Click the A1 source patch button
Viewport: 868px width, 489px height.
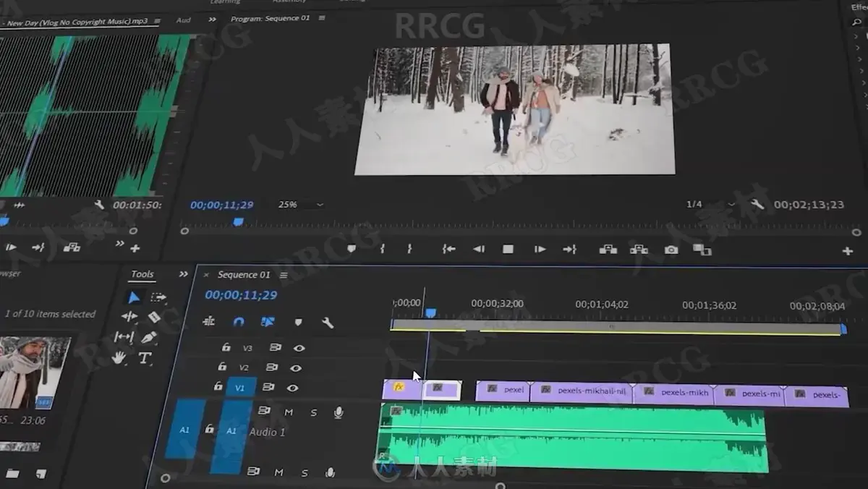[x=184, y=430]
